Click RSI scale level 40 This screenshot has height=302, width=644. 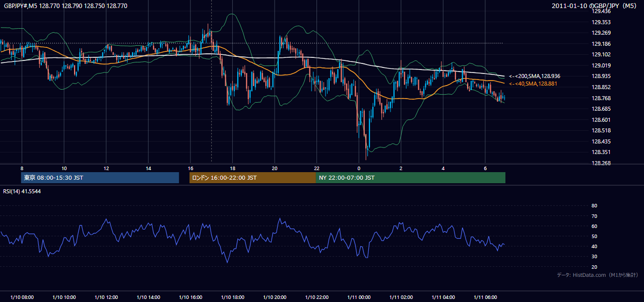point(594,246)
